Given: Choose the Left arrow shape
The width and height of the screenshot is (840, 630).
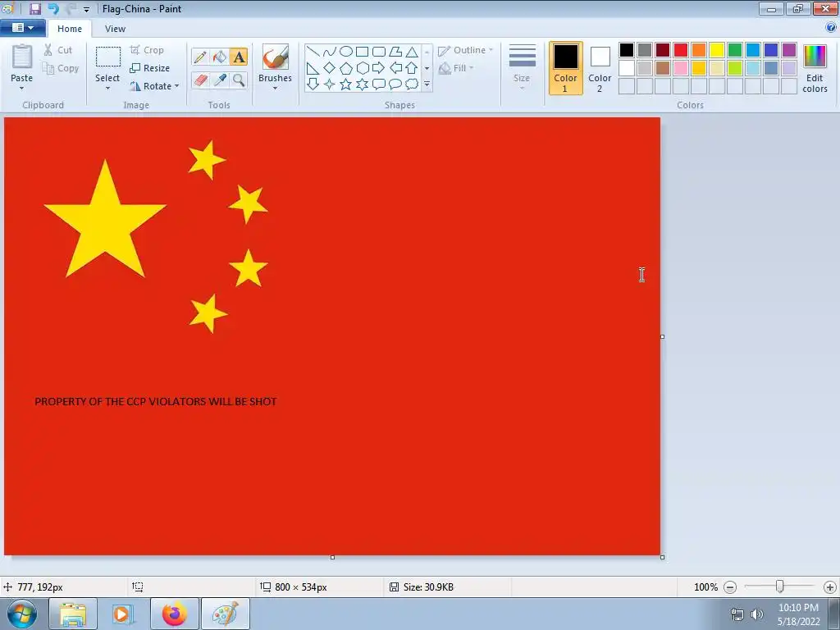Looking at the screenshot, I should click(x=395, y=68).
